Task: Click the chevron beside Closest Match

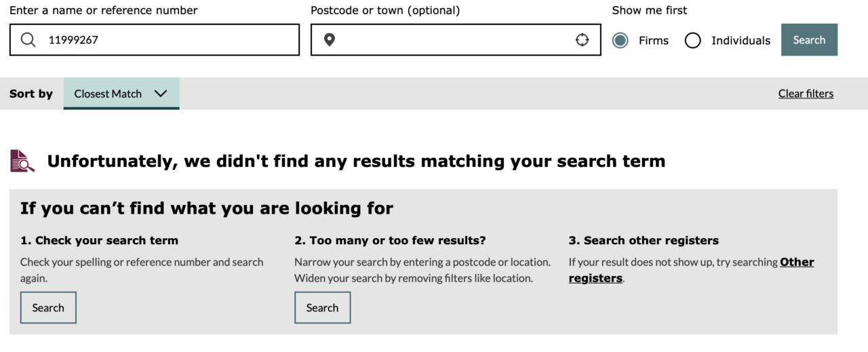Action: tap(161, 94)
